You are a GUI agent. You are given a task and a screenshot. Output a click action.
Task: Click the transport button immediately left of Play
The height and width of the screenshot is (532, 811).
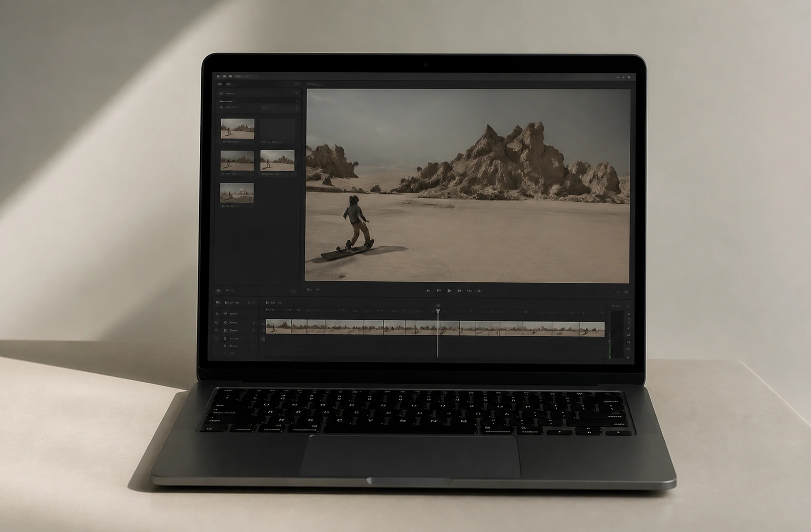[439, 291]
